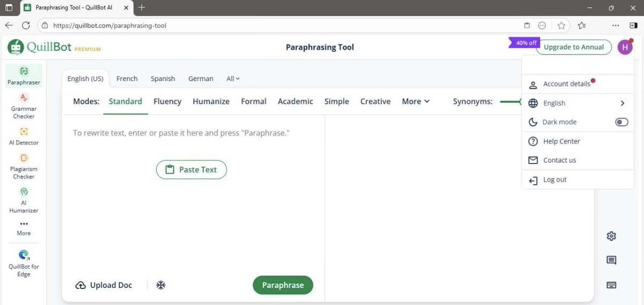Open Help Center menu item

(x=577, y=142)
